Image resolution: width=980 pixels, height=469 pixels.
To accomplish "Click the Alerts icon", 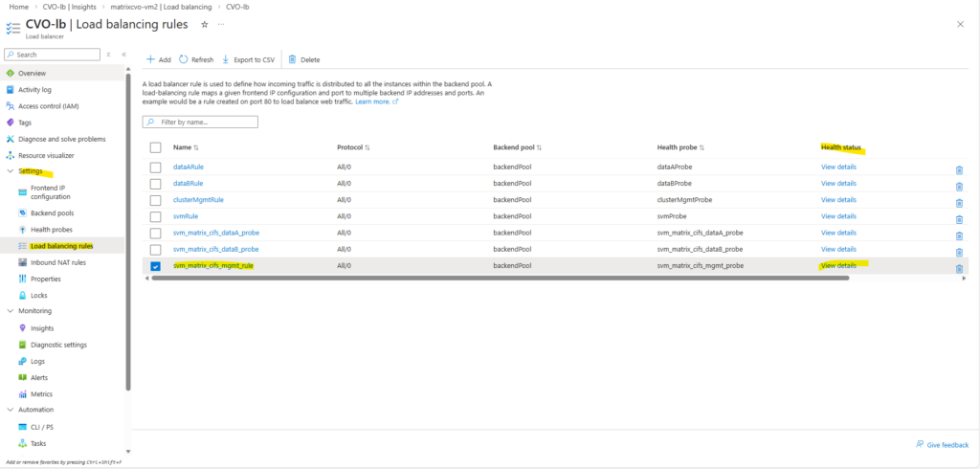I will tap(23, 378).
